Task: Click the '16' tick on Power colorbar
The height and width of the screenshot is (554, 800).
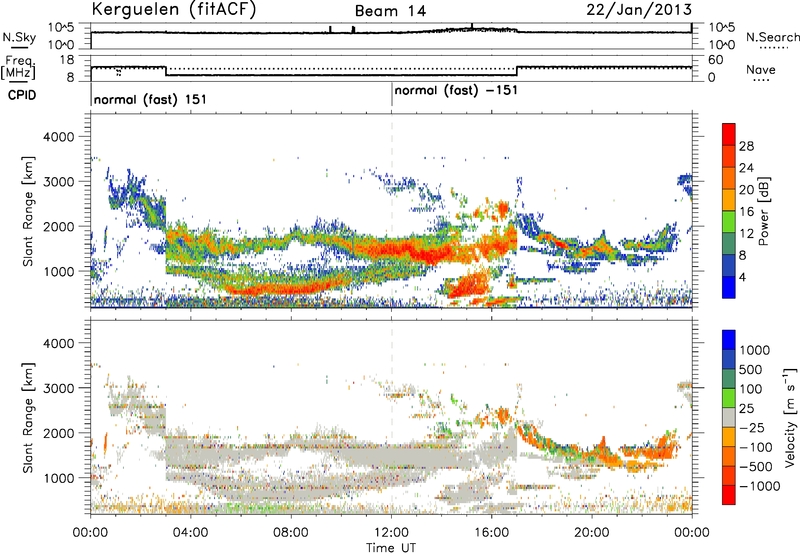Action: pyautogui.click(x=746, y=212)
